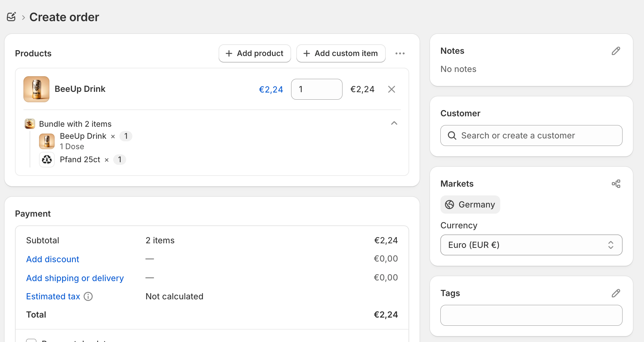Image resolution: width=644 pixels, height=342 pixels.
Task: Click the blue €2,24 unit price link
Action: pos(271,90)
